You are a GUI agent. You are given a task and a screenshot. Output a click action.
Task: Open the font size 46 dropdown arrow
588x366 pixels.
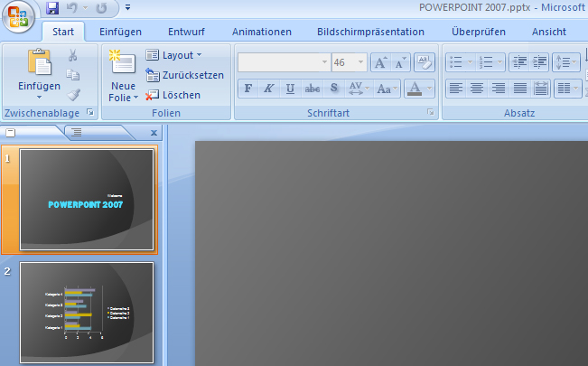360,62
